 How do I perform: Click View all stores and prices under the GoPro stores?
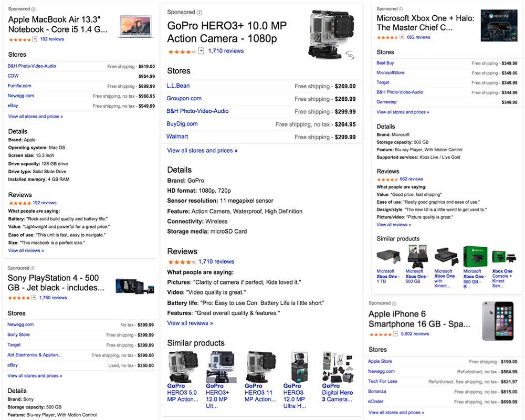pyautogui.click(x=202, y=151)
